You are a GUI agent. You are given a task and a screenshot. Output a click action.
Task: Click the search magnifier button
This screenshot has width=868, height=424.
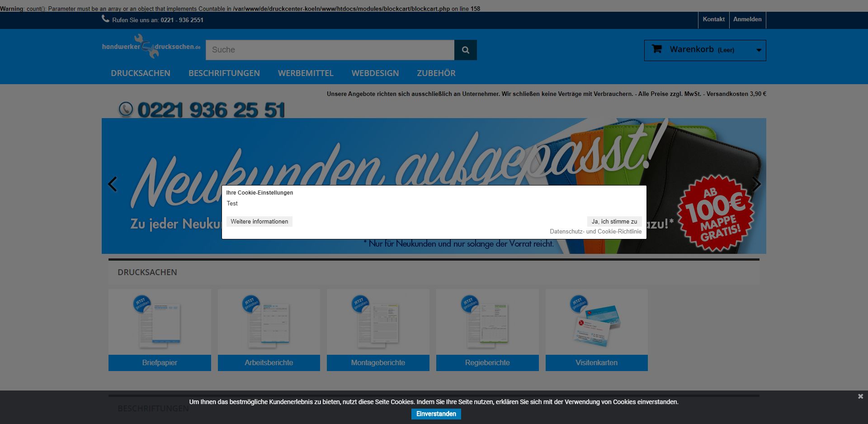[x=465, y=50]
